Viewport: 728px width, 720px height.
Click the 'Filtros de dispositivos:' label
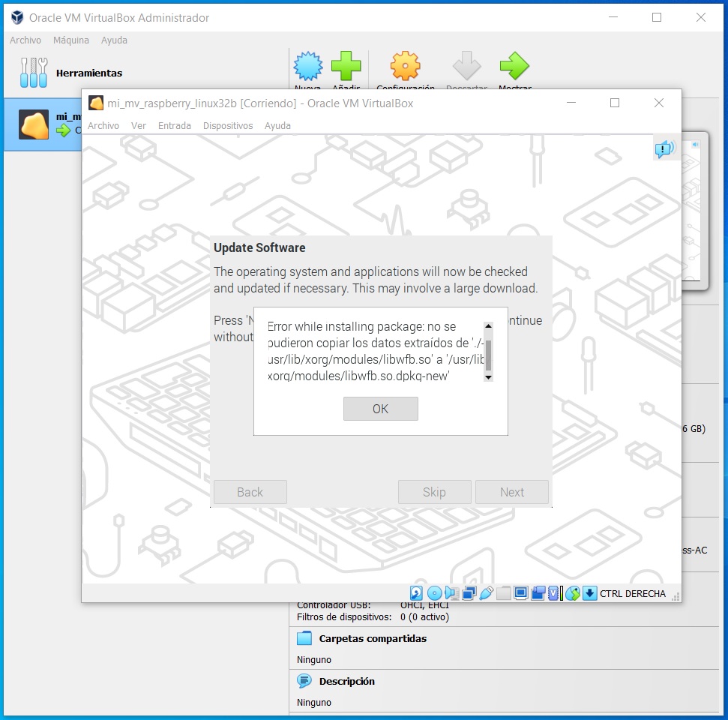[344, 617]
